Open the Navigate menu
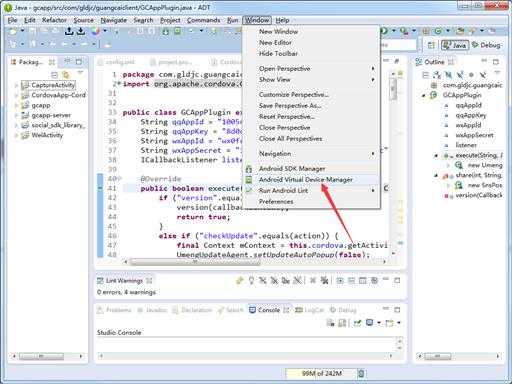The image size is (512, 384). pos(114,20)
